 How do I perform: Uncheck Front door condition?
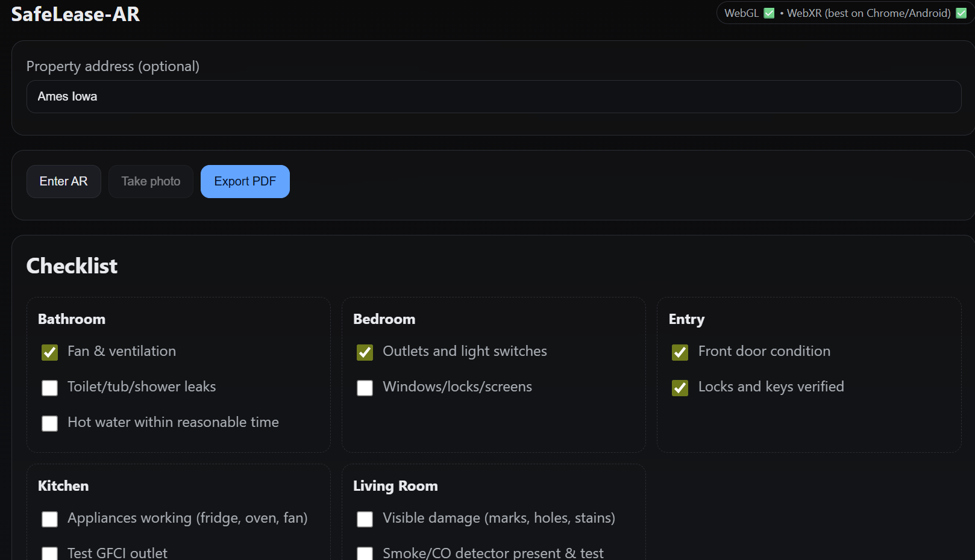click(x=680, y=352)
